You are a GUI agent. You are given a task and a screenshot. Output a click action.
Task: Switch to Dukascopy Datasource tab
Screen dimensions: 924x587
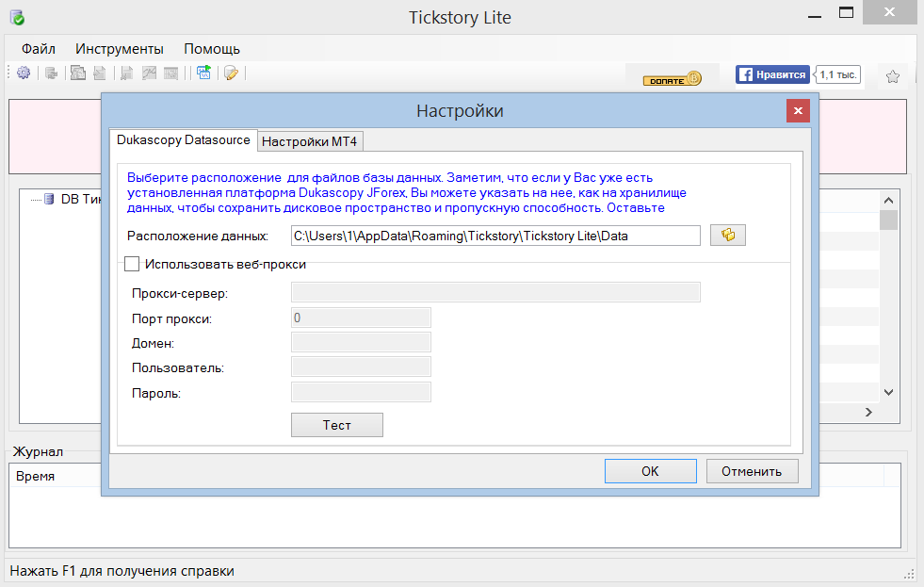184,140
